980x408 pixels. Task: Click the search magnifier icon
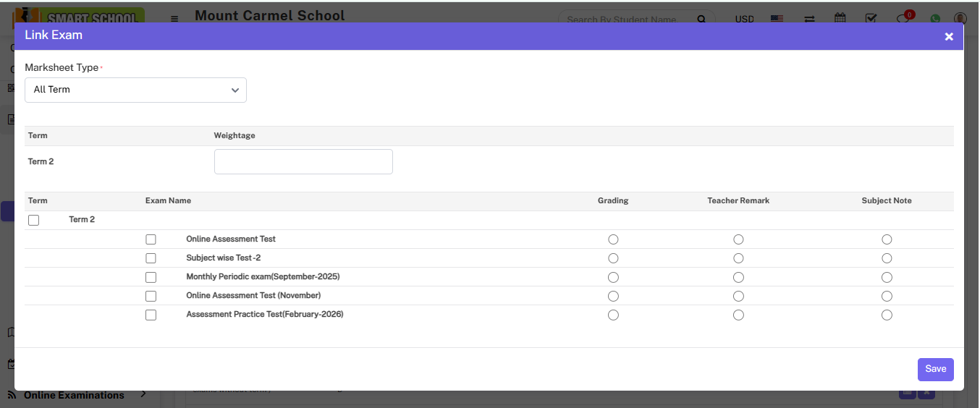[x=701, y=20]
